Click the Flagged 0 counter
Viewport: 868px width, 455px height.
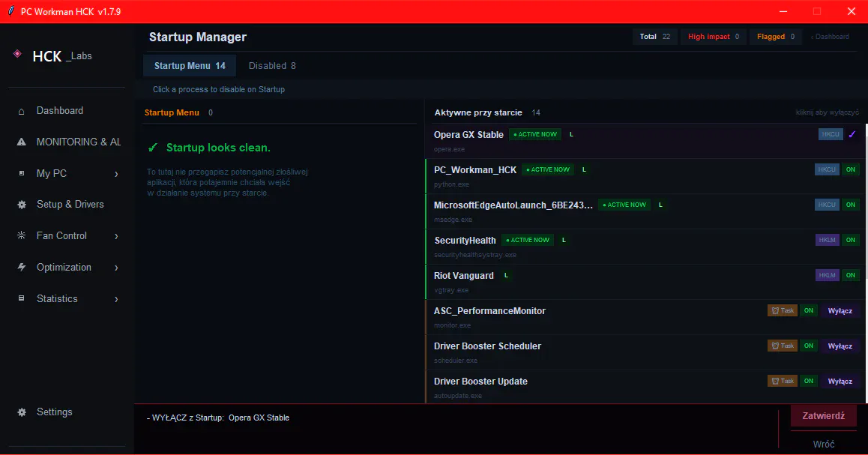pos(776,37)
